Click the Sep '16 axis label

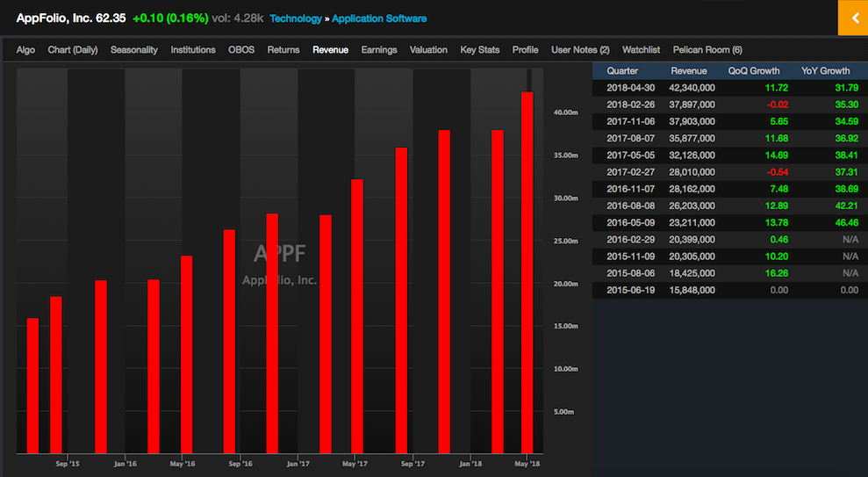[x=240, y=464]
